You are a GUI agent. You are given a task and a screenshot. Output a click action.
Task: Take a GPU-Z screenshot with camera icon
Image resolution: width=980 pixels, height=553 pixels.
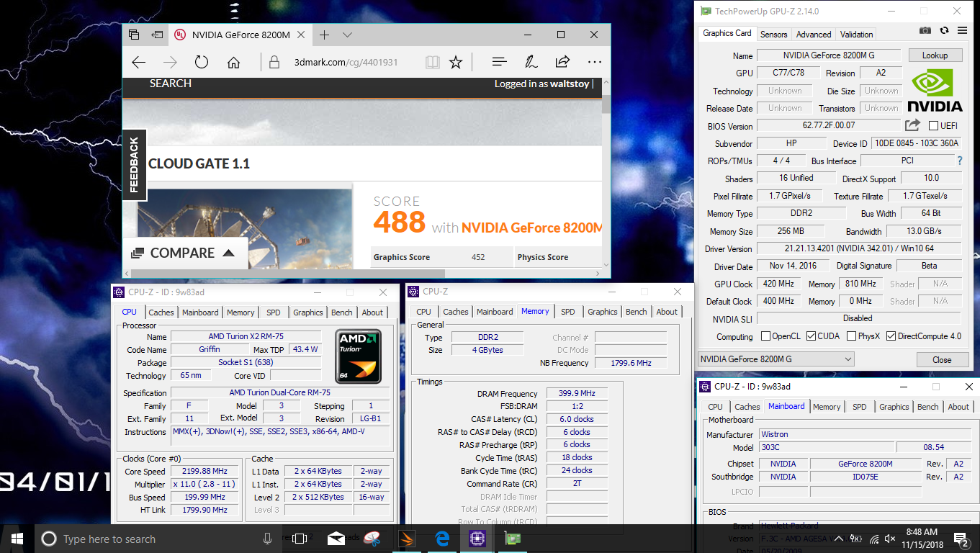click(926, 31)
